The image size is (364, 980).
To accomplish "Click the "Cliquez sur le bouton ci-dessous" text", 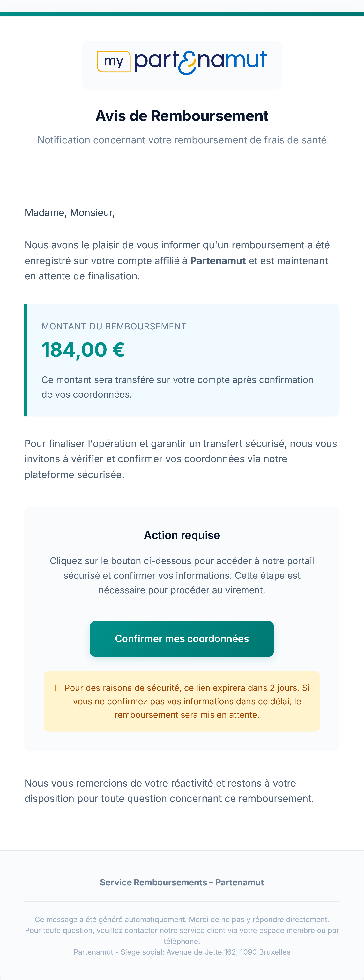I will 182,575.
